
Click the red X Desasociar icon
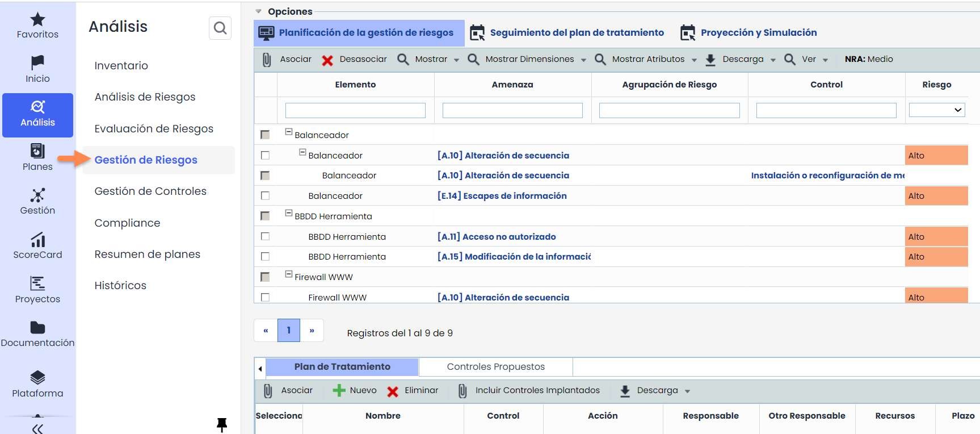coord(327,60)
